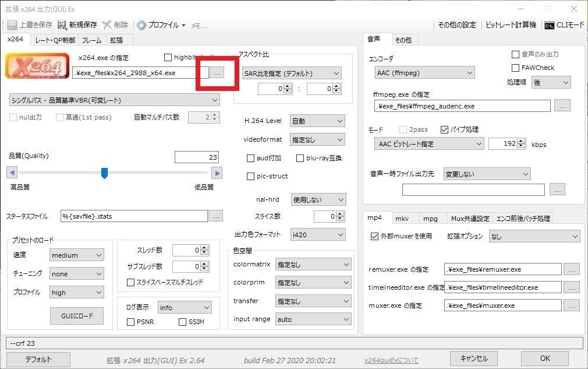Uncheck 外部muxerを使用

pos(376,236)
